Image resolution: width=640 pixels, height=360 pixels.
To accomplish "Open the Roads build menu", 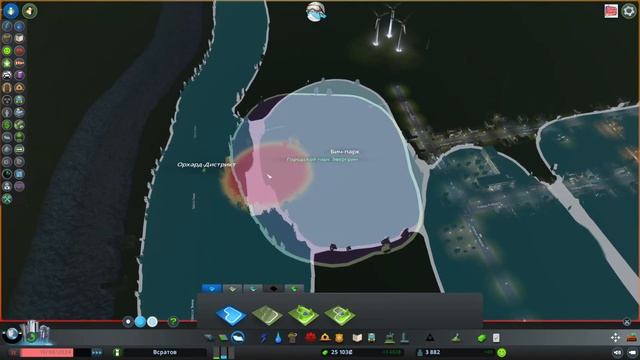I will [x=209, y=338].
